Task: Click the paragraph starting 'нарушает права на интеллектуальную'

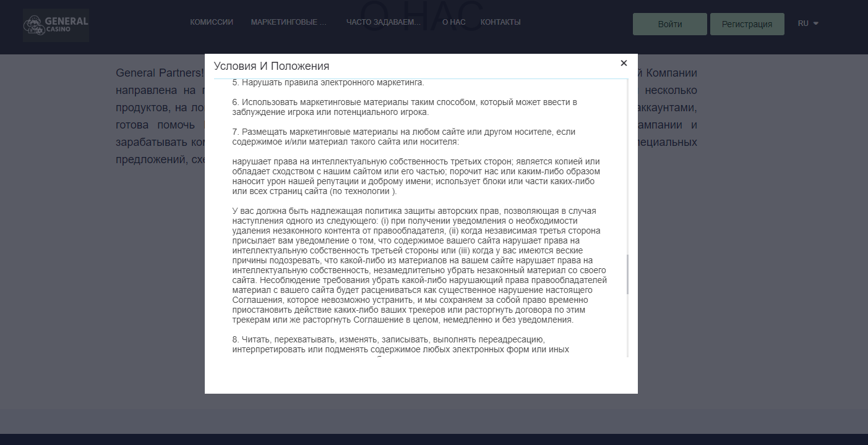Action: click(x=416, y=176)
